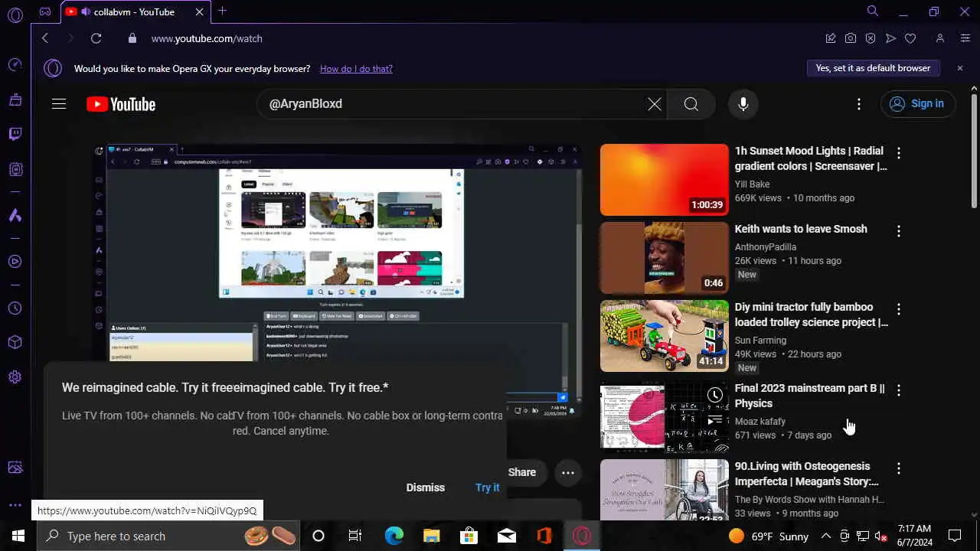This screenshot has width=980, height=551.
Task: Open Living with Osteogenesis Imperfecta title
Action: (x=807, y=474)
